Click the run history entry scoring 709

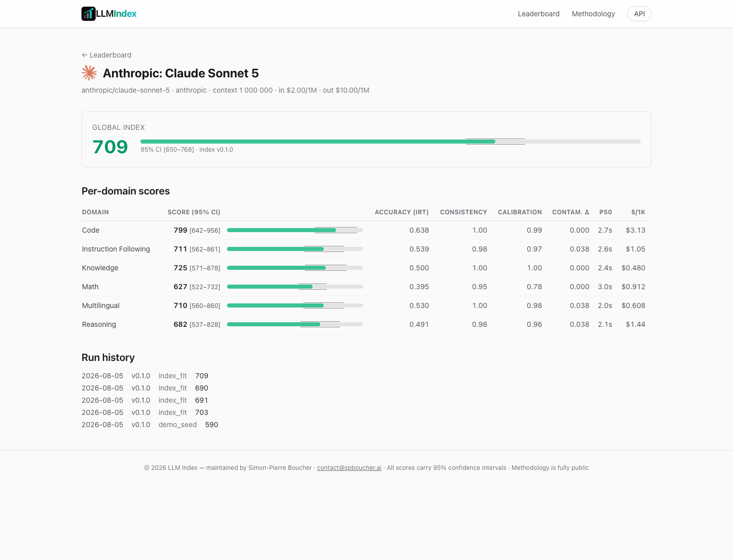pyautogui.click(x=145, y=376)
